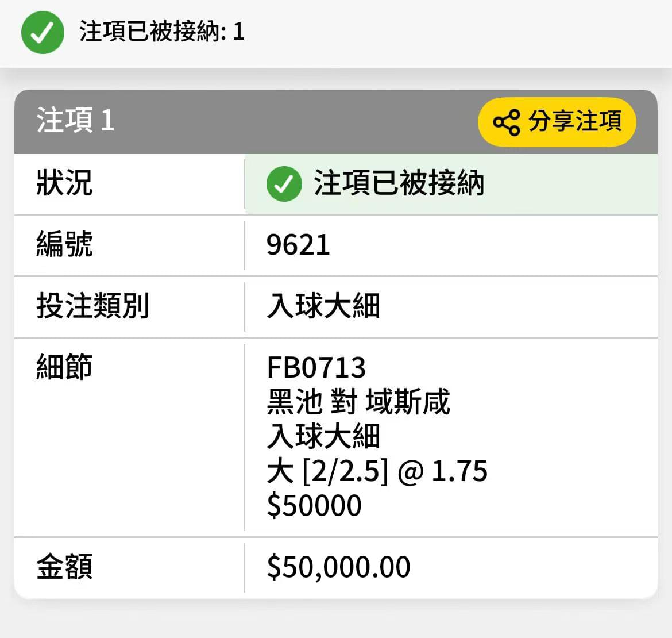Click the green checkmark in top banner

coord(43,32)
